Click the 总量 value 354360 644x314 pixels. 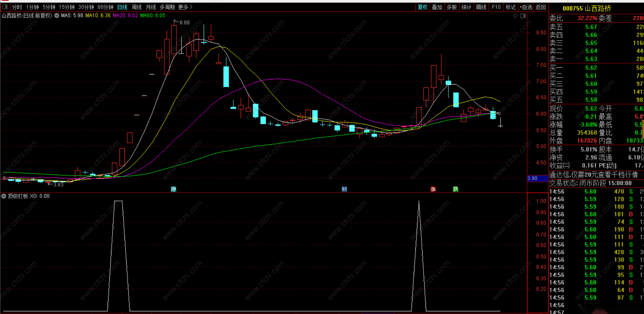click(587, 133)
